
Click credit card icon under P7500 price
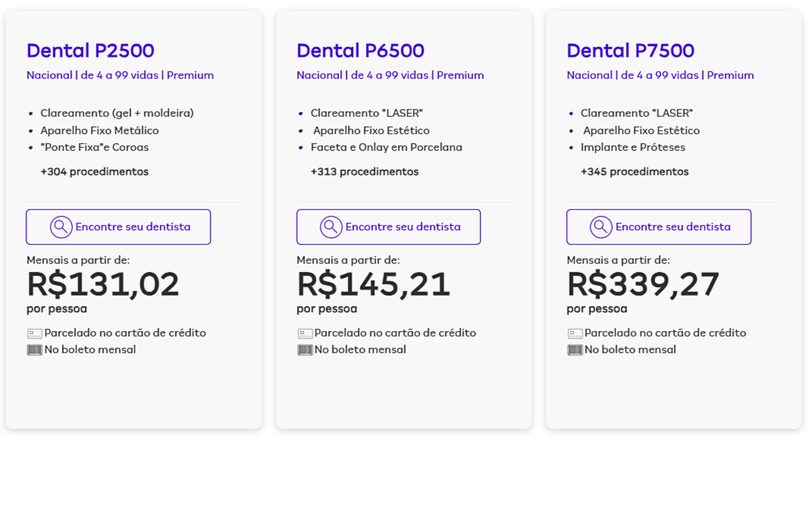click(575, 333)
